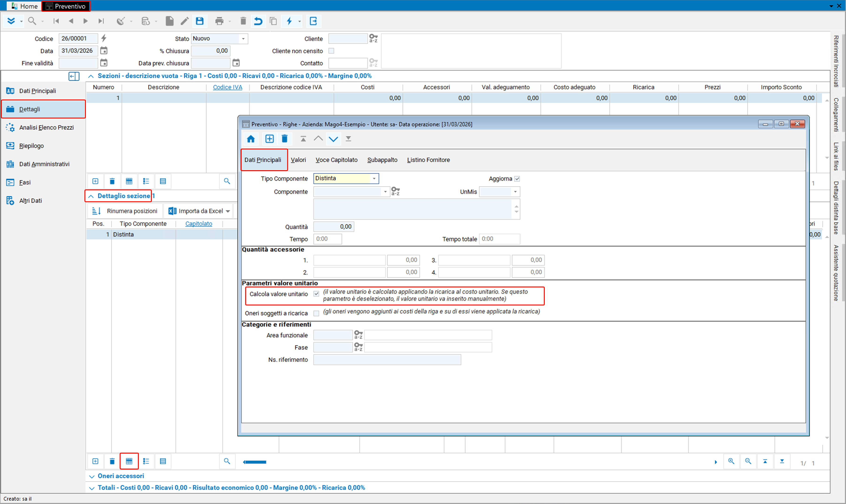Switch to the Voce Capitolato tab
Image resolution: width=846 pixels, height=504 pixels.
pyautogui.click(x=336, y=160)
